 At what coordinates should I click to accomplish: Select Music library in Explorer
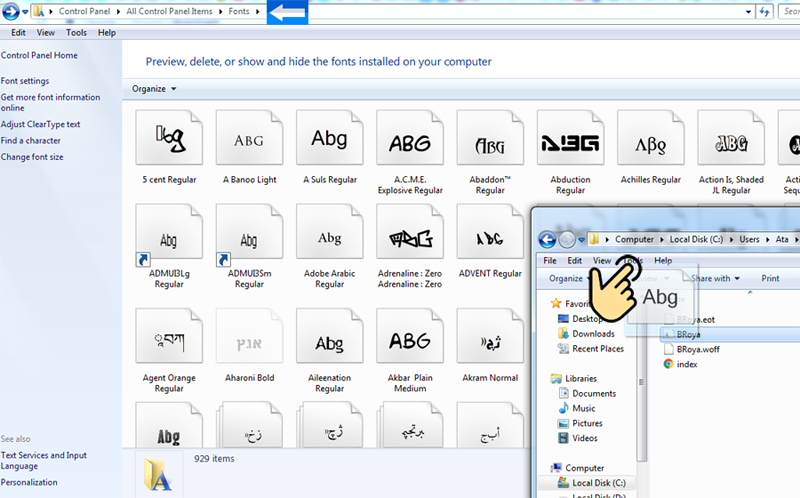pyautogui.click(x=577, y=408)
